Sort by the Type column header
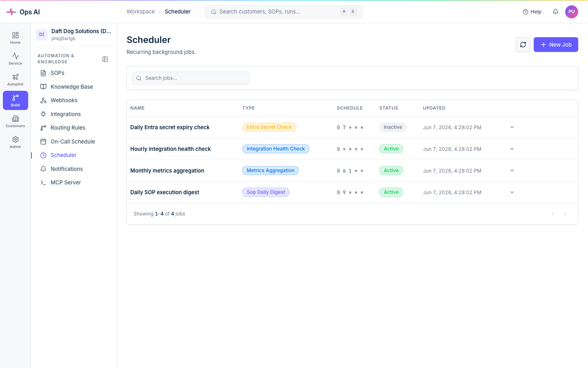588x368 pixels. coord(248,108)
